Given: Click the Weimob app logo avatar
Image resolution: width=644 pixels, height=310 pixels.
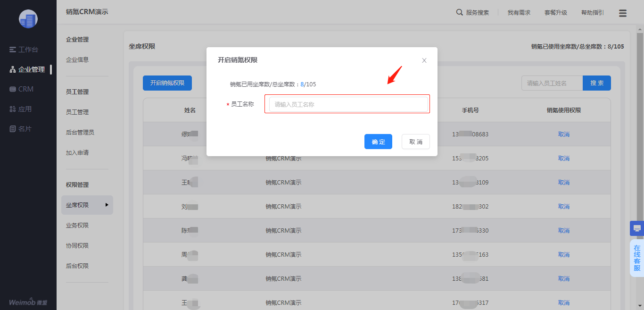Looking at the screenshot, I should coord(28,18).
